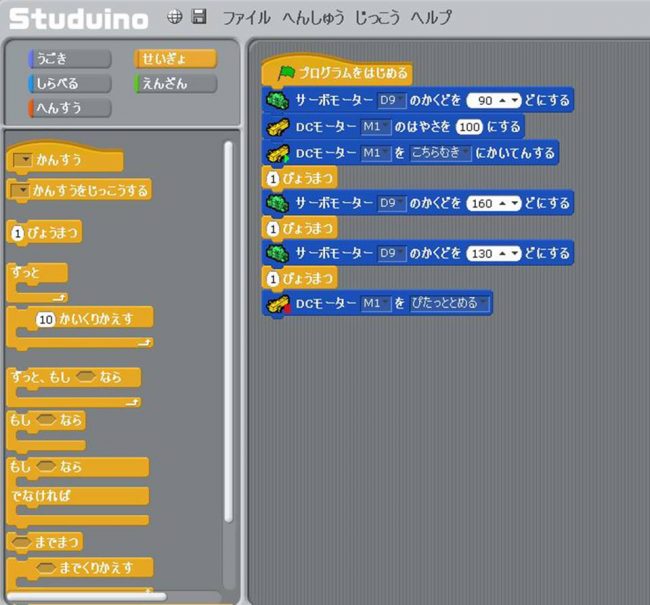Open the M1 dropdown on the speed block
650x605 pixels.
point(376,127)
